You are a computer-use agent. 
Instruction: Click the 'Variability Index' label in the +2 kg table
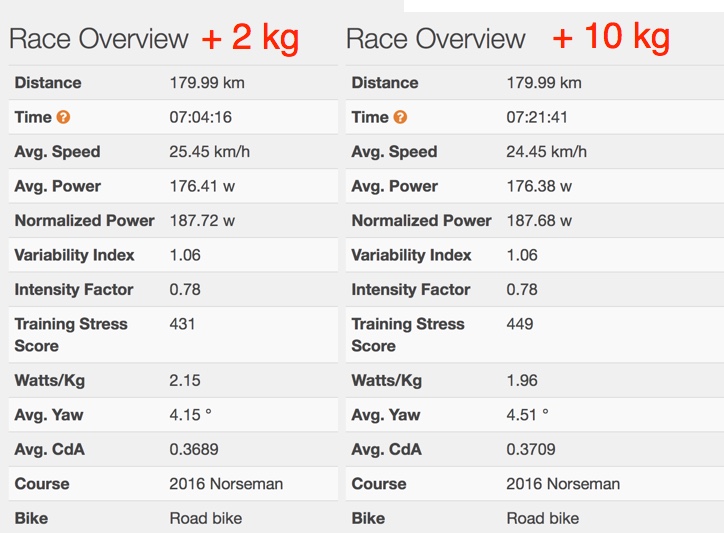click(x=74, y=255)
